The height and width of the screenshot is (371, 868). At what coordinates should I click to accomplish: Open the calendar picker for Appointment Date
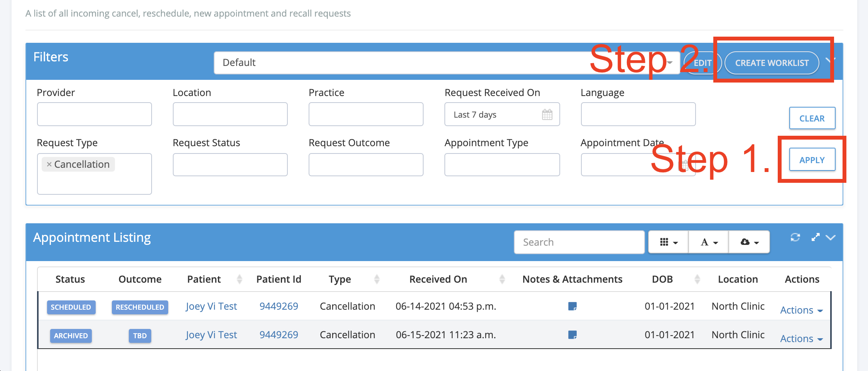tap(686, 165)
